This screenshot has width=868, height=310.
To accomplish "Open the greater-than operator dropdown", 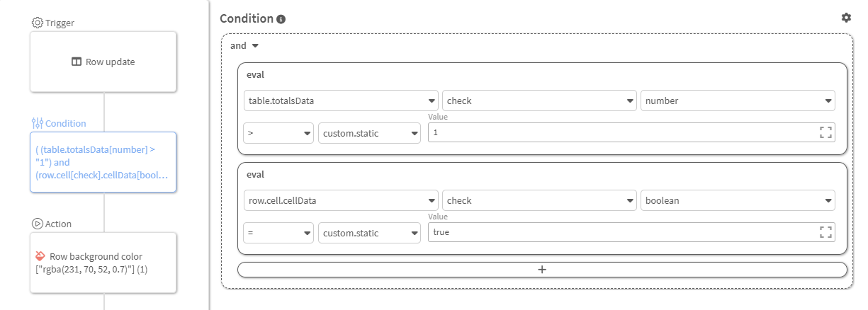I will [x=278, y=133].
